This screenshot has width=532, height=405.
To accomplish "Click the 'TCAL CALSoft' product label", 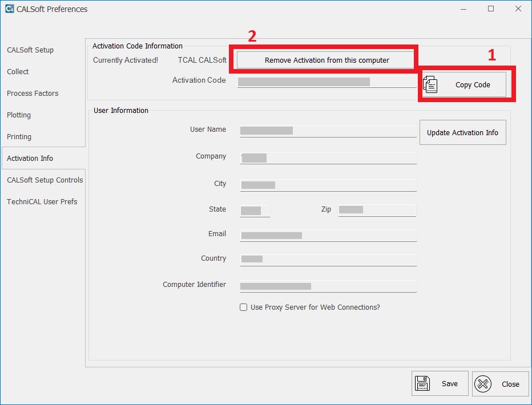I will coord(202,60).
